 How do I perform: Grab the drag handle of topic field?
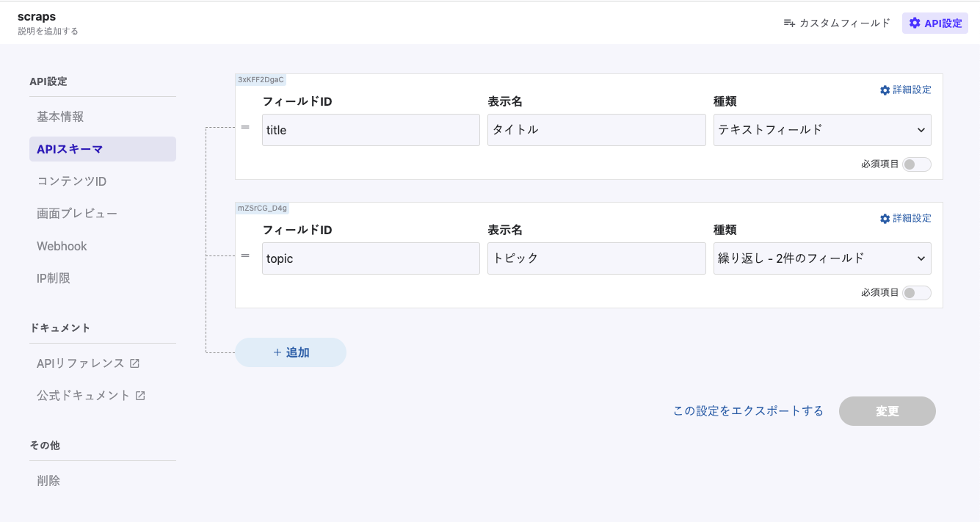pyautogui.click(x=245, y=256)
